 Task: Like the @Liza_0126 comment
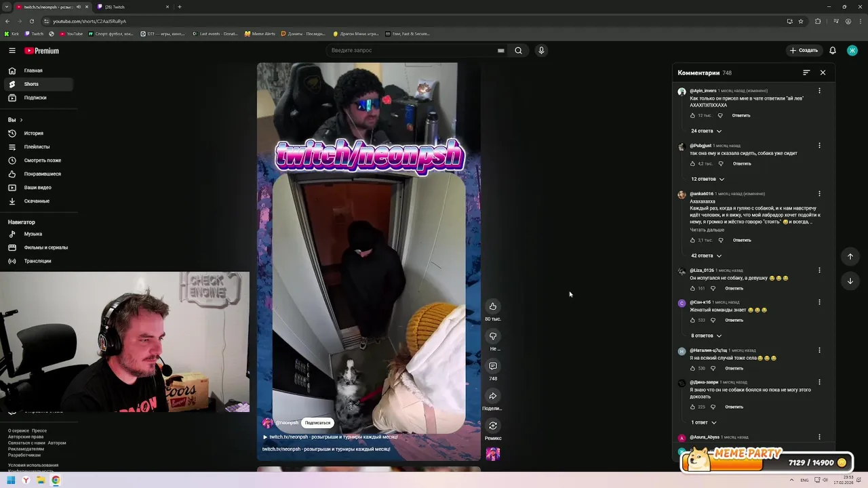(693, 288)
